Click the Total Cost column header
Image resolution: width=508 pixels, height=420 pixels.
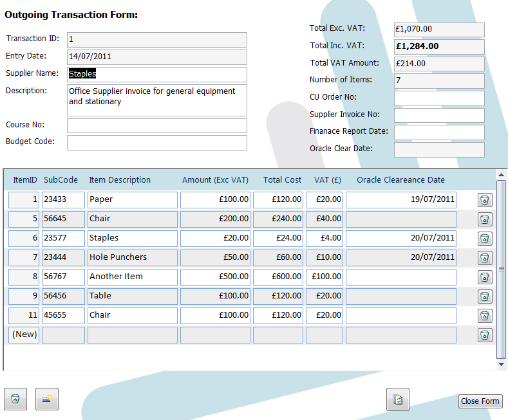[282, 180]
